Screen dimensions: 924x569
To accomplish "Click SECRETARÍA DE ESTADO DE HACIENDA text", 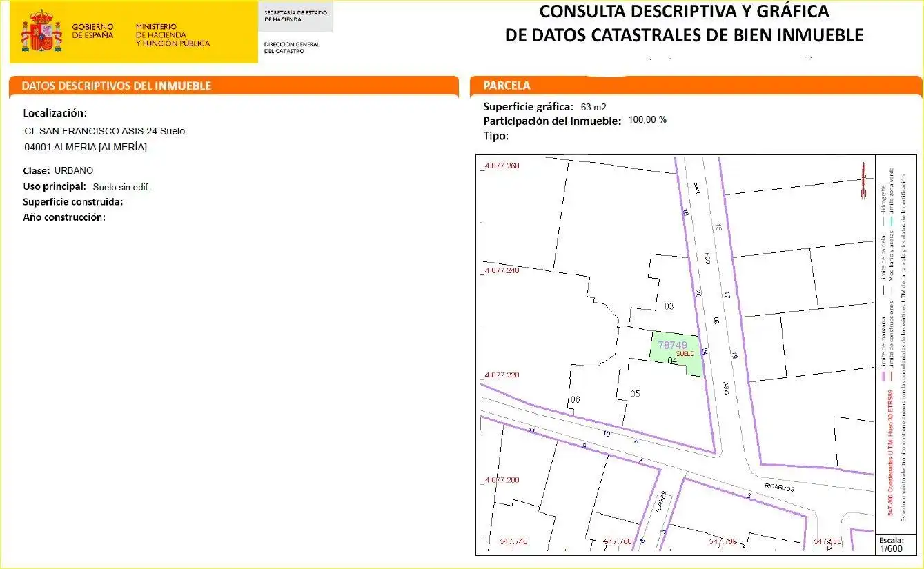I will click(x=295, y=16).
